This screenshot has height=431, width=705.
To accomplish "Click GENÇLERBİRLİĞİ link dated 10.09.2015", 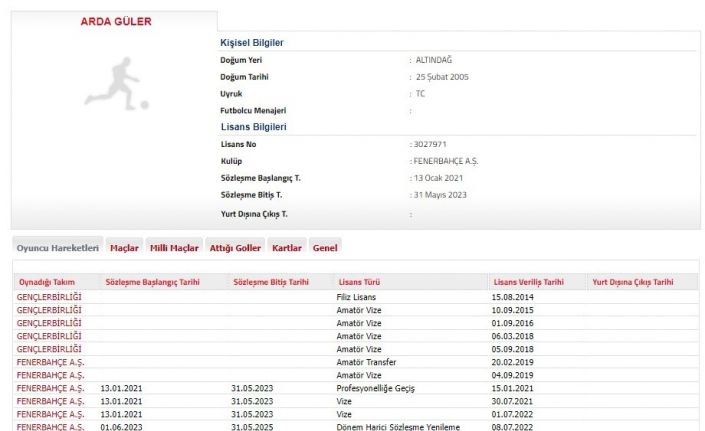I will (x=49, y=311).
